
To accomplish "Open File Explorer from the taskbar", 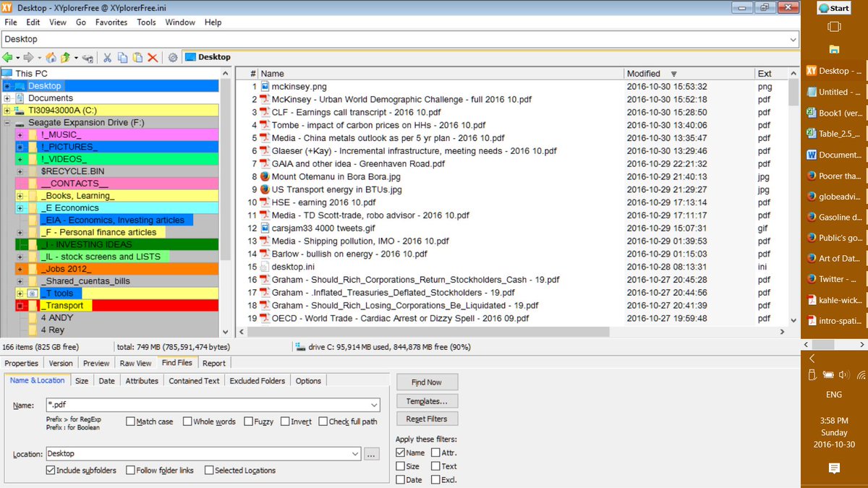I will pyautogui.click(x=834, y=49).
